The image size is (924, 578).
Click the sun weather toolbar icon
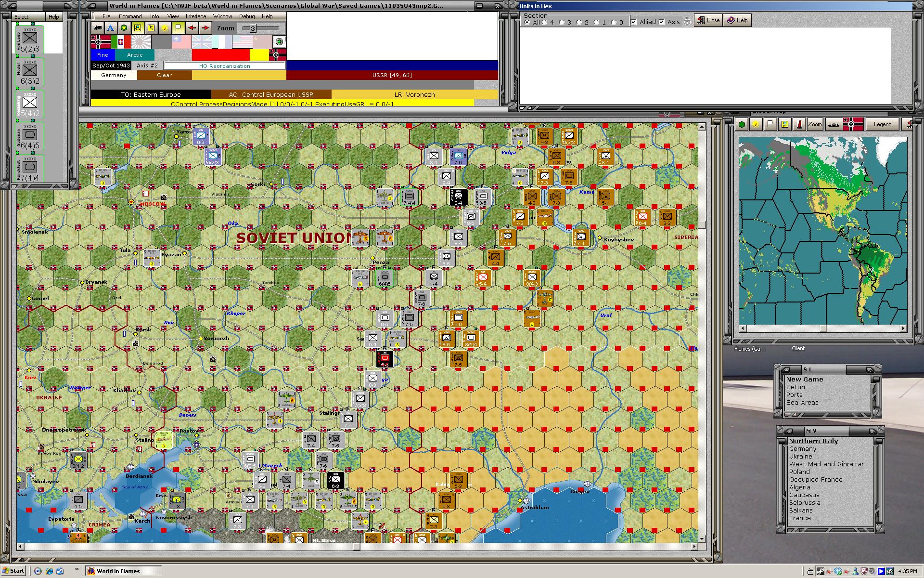[x=165, y=28]
